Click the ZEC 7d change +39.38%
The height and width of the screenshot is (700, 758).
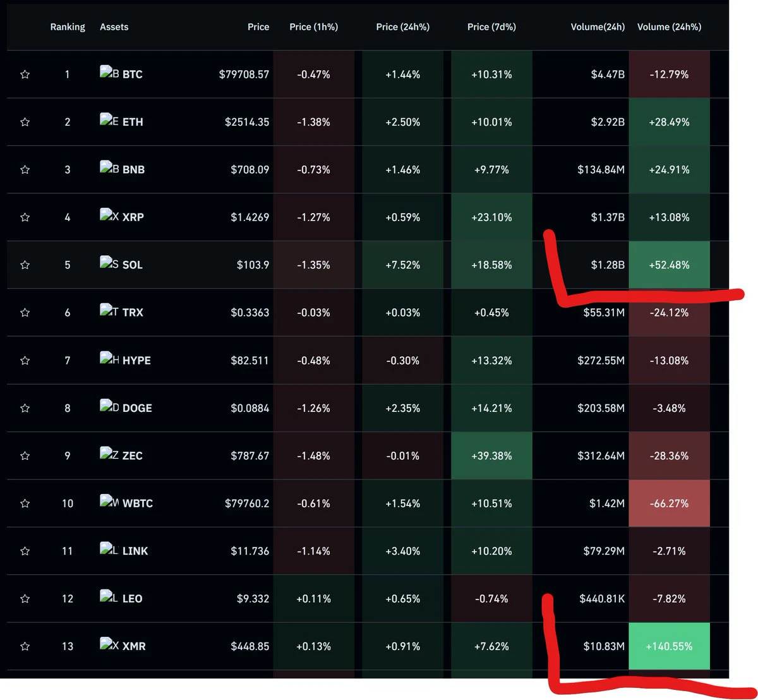[491, 456]
